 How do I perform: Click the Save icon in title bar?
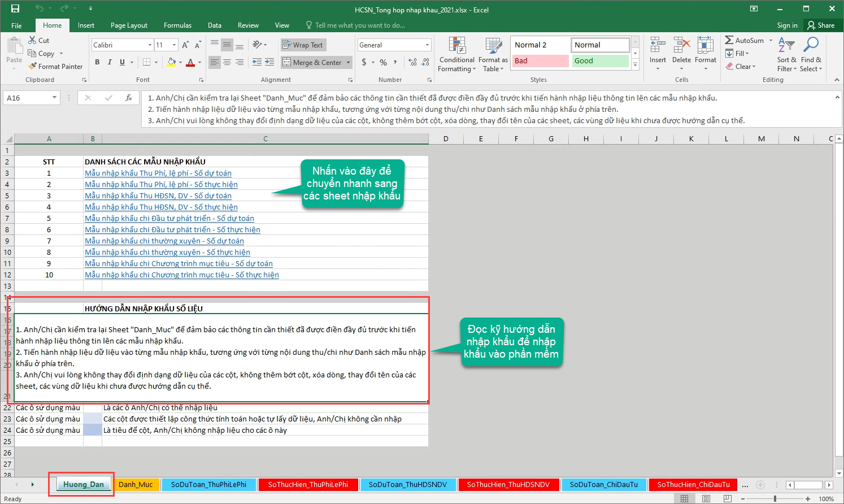15,8
